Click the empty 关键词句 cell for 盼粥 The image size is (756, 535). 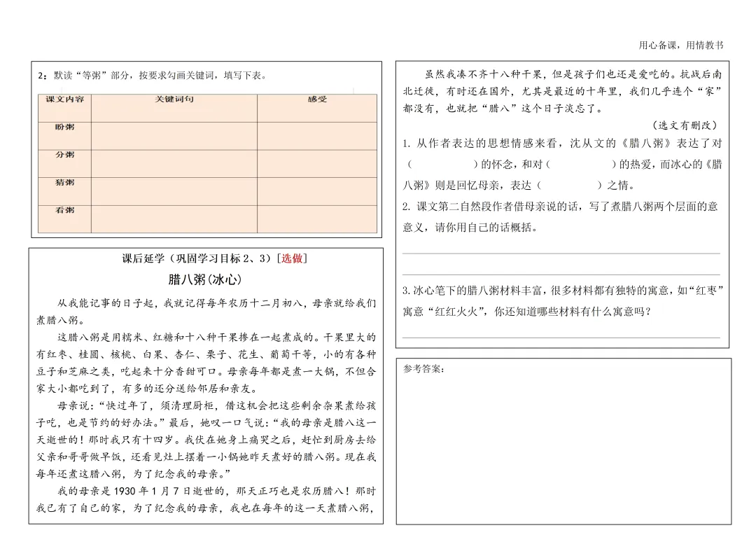(x=174, y=136)
